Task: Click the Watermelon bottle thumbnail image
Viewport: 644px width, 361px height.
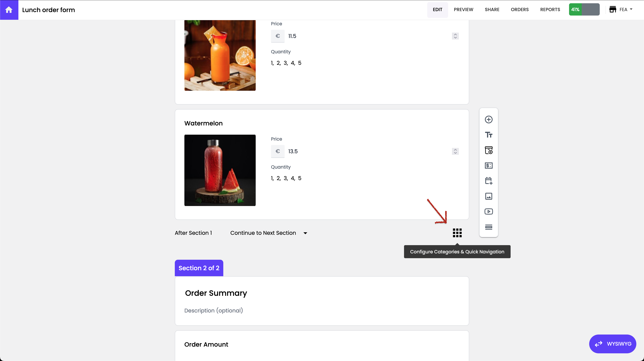Action: [220, 170]
